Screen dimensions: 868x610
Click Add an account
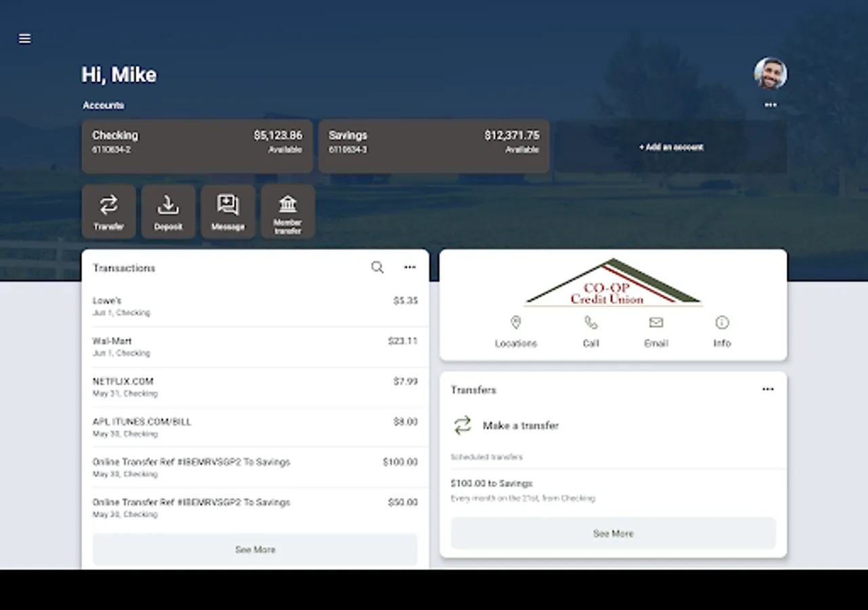(x=671, y=146)
